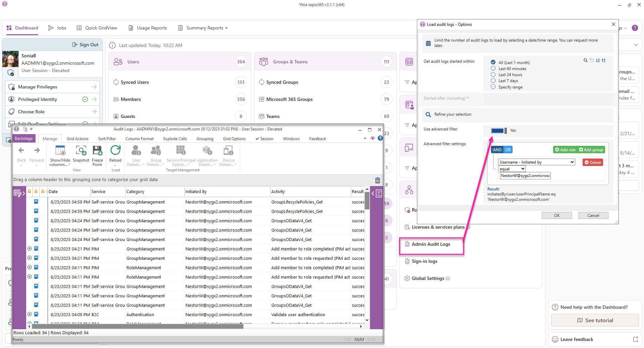Expand the Manage Privileges arrow

click(x=94, y=87)
